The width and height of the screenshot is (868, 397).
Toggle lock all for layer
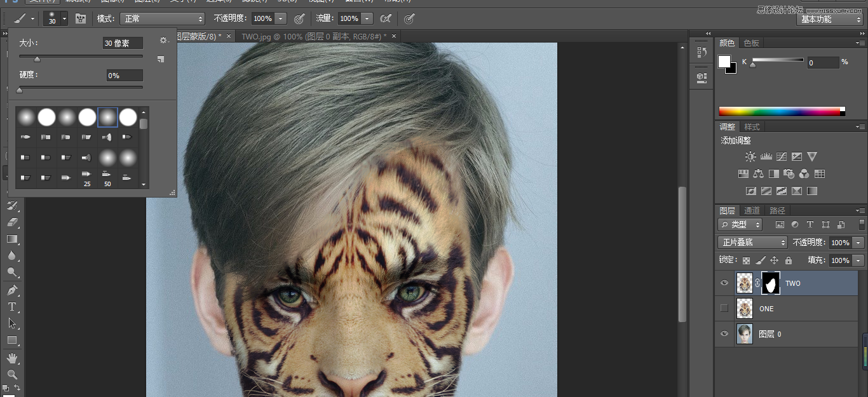click(788, 260)
